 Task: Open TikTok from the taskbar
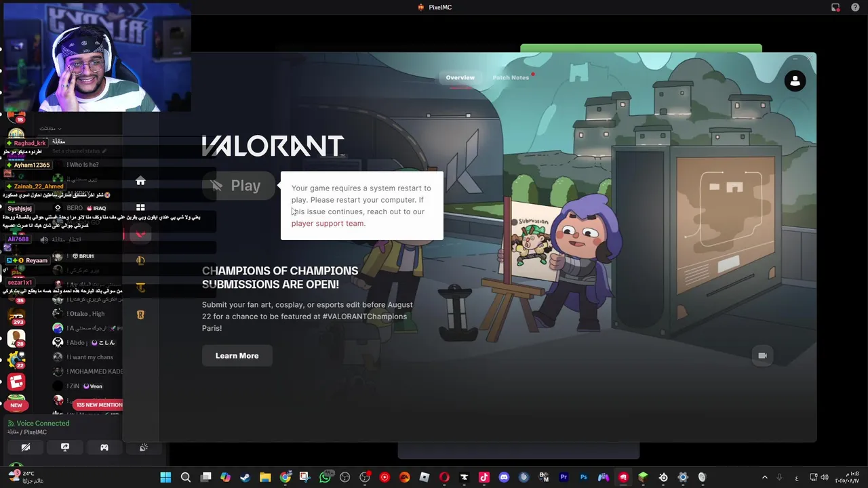[484, 477]
